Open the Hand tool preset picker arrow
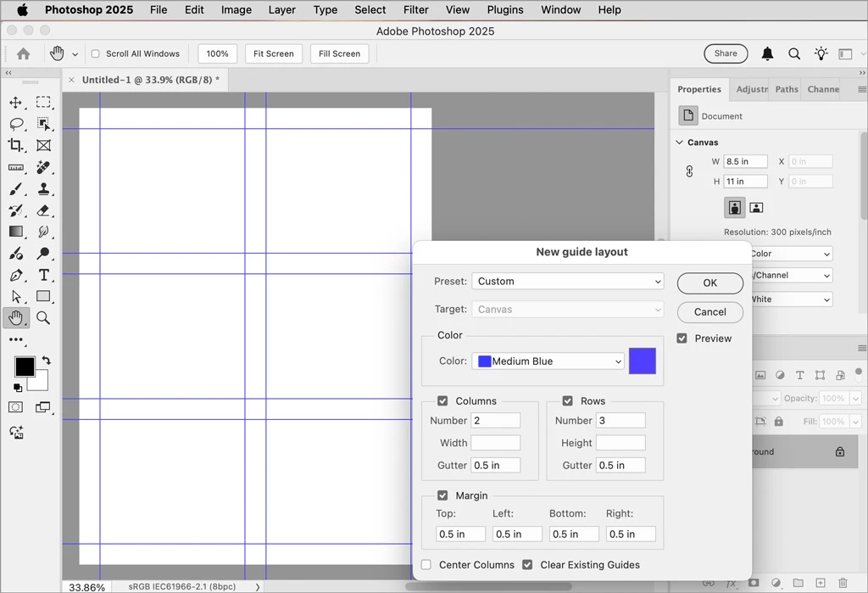 click(75, 54)
